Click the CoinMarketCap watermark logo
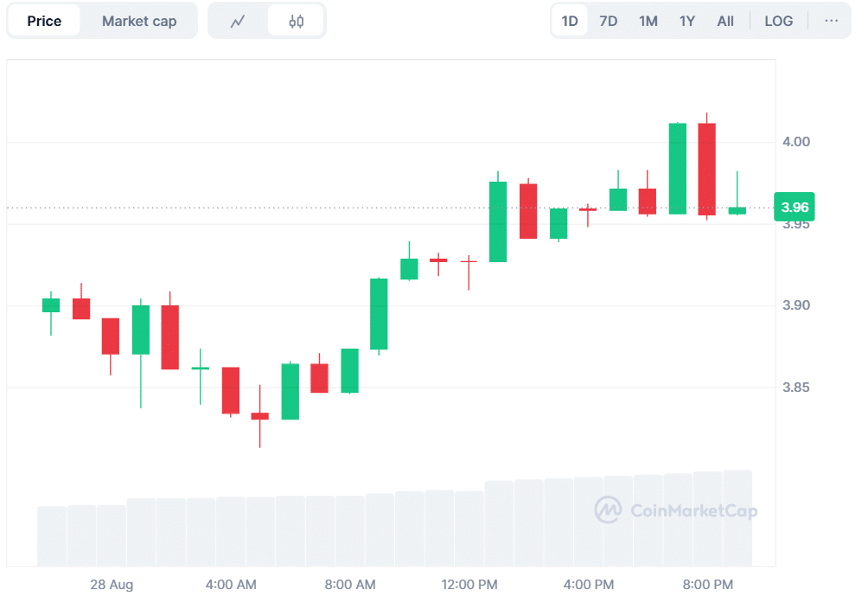Screen dimensions: 868x596 pyautogui.click(x=676, y=510)
